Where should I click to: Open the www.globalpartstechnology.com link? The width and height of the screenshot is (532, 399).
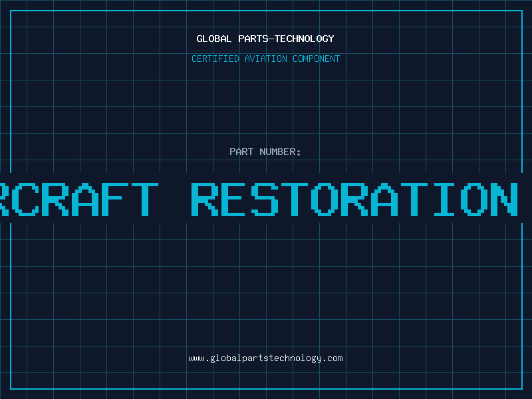(265, 358)
